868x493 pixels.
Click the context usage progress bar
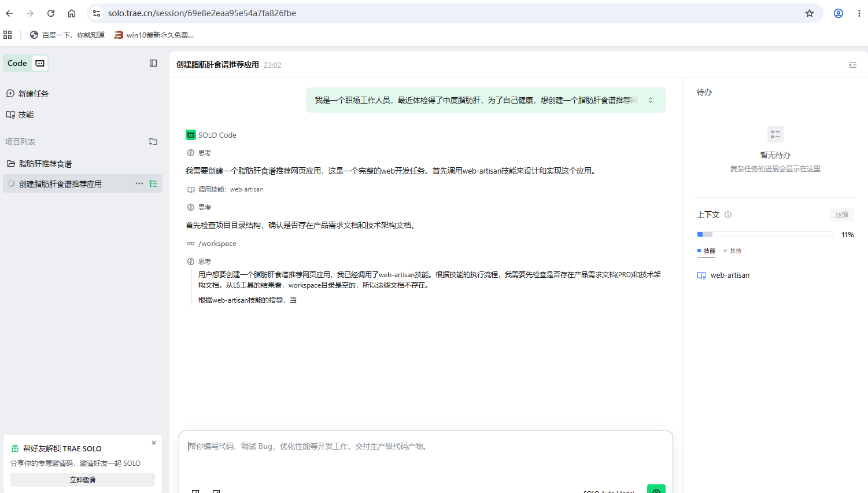click(764, 234)
